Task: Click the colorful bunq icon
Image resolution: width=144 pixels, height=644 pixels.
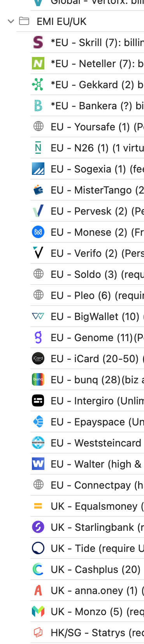Action: (38, 379)
